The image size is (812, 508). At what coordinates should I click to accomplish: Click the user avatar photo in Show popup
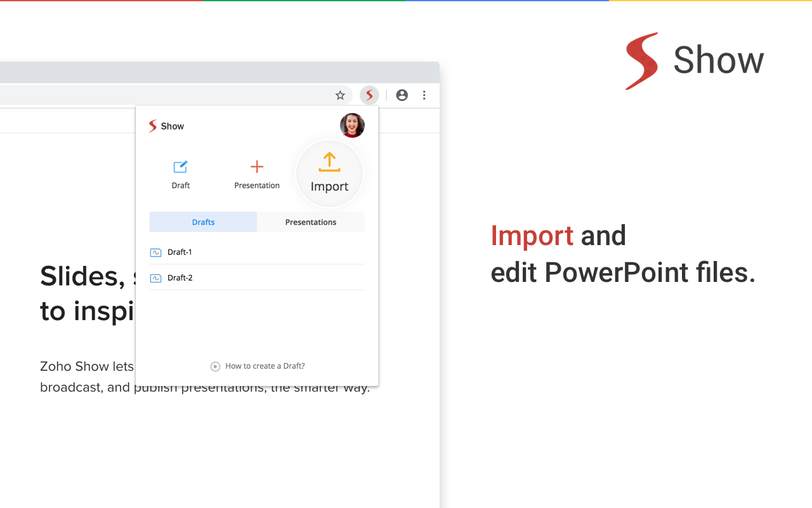tap(352, 126)
